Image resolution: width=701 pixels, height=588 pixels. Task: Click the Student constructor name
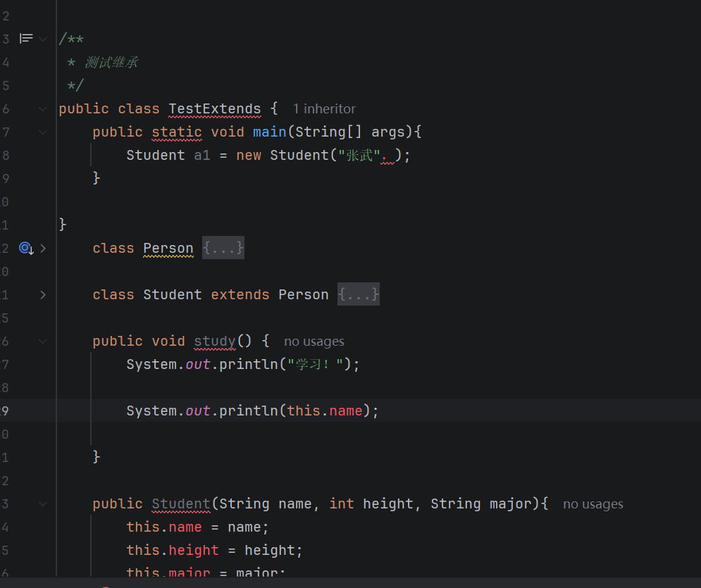click(x=180, y=504)
